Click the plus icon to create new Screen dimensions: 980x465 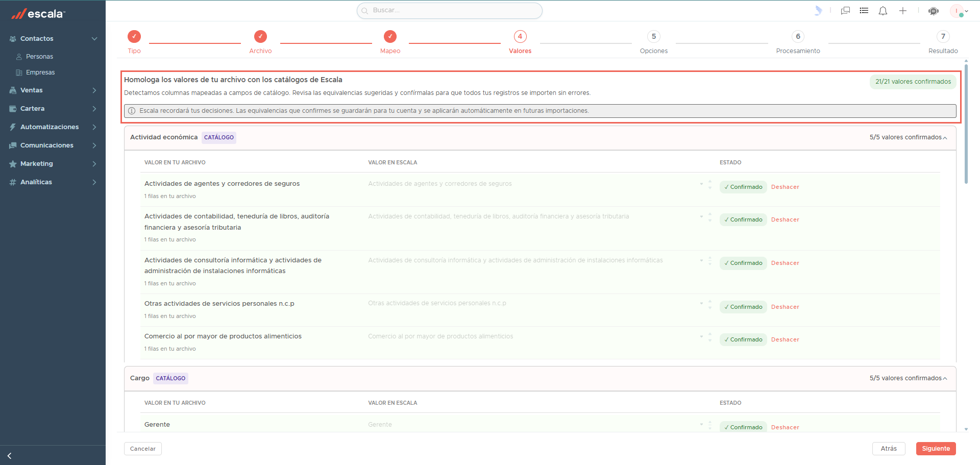click(x=903, y=11)
